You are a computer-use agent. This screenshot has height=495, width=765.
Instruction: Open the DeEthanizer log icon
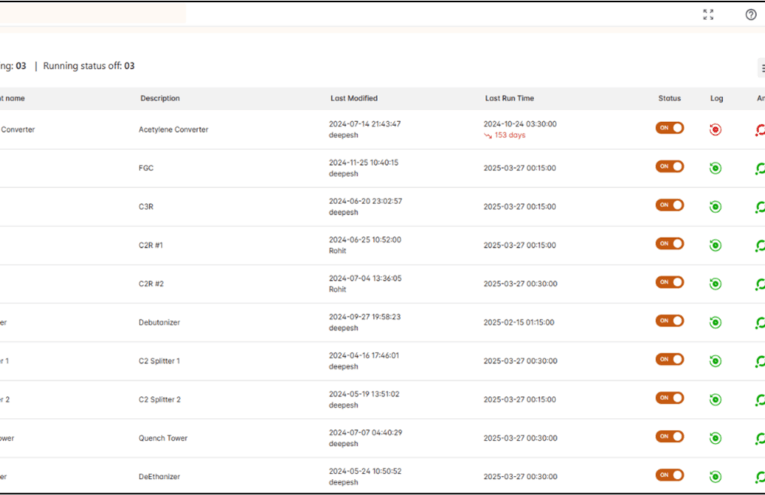[x=715, y=477]
